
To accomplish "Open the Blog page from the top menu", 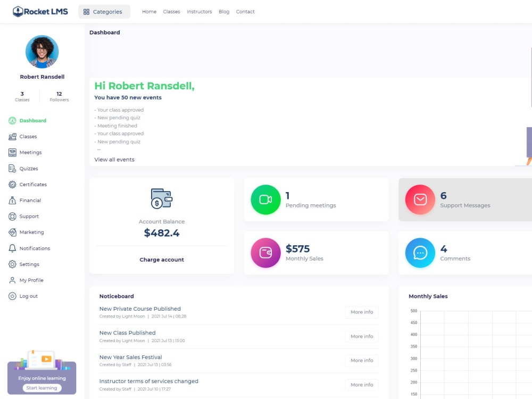I will [x=224, y=11].
